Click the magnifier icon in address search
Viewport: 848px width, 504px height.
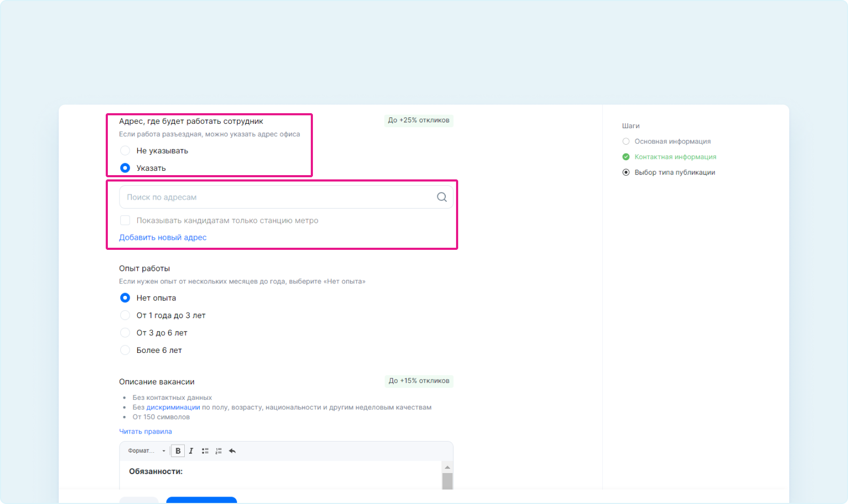click(x=442, y=197)
